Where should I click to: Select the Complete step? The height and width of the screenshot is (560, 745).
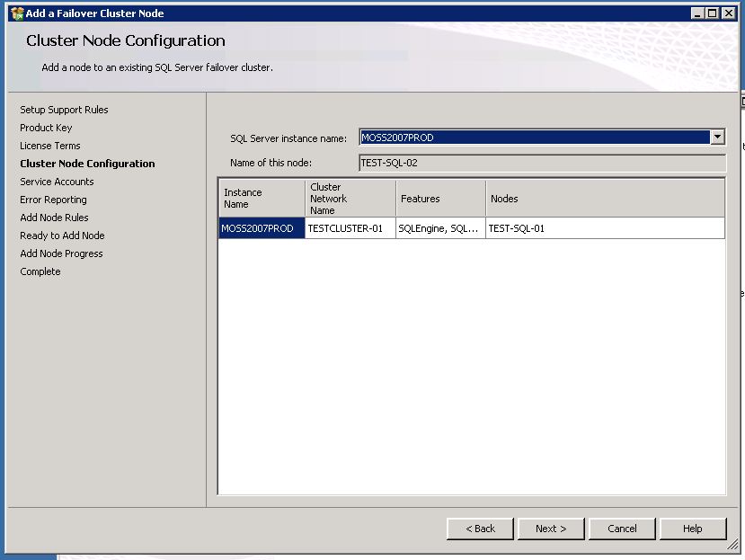point(40,272)
